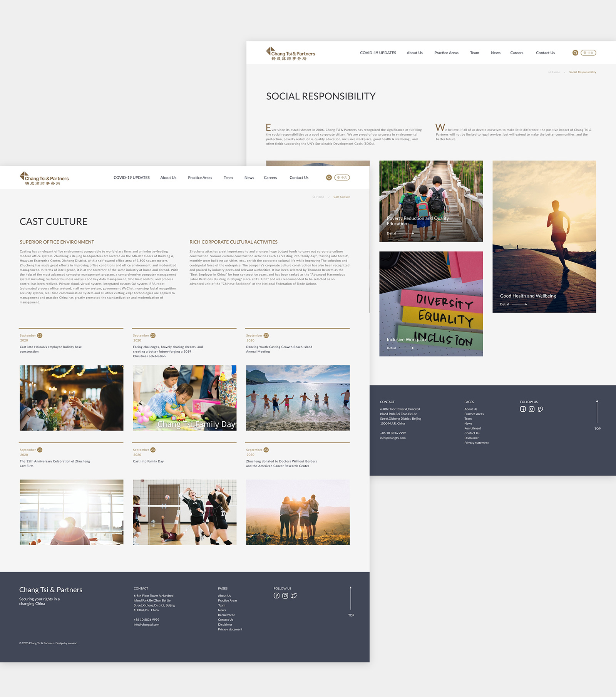Click the volleyball game photo thumbnail
Screen dimensions: 616x697
coord(185,512)
